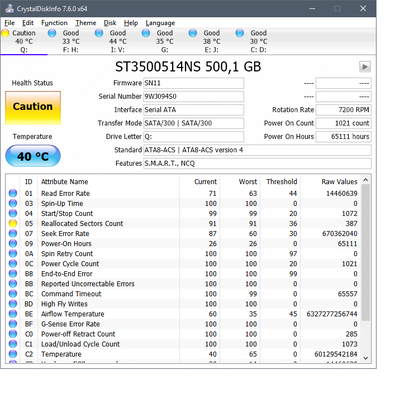Open the File menu
The width and height of the screenshot is (400, 399).
click(9, 23)
